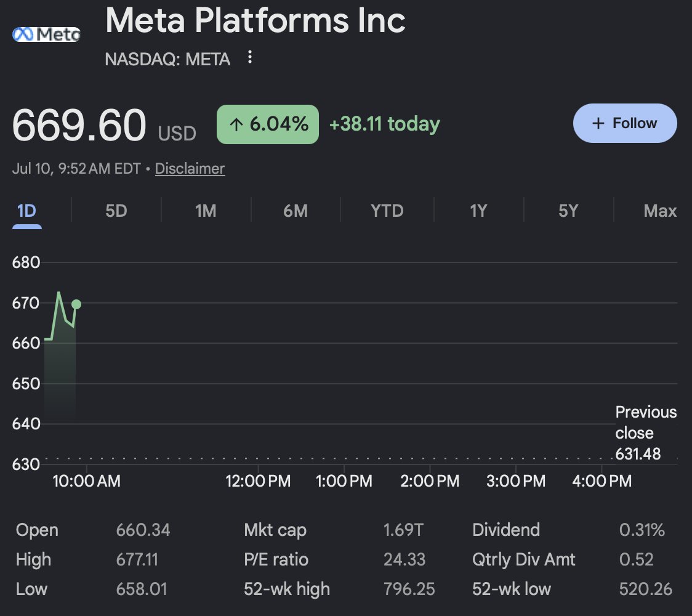Click the 52-wk low label
The width and height of the screenshot is (692, 616).
point(512,589)
